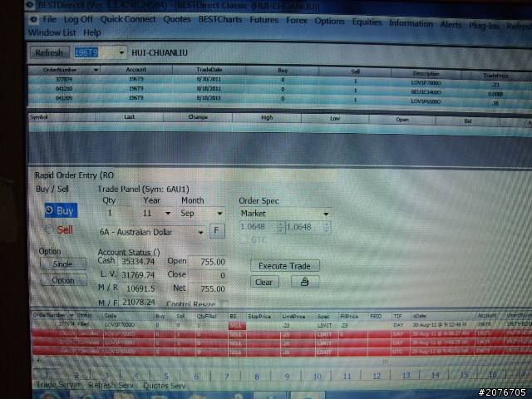Viewport: 532px width, 399px height.
Task: Click the Open value 755.00 field
Action: tap(207, 262)
